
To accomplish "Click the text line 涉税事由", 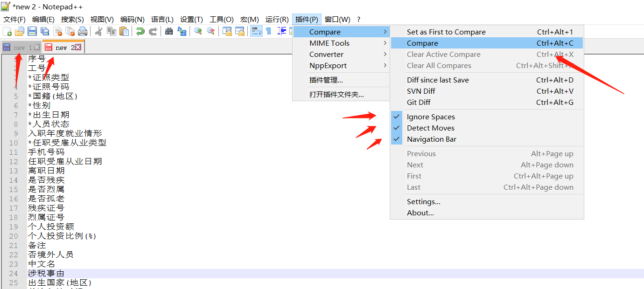I will [x=46, y=273].
